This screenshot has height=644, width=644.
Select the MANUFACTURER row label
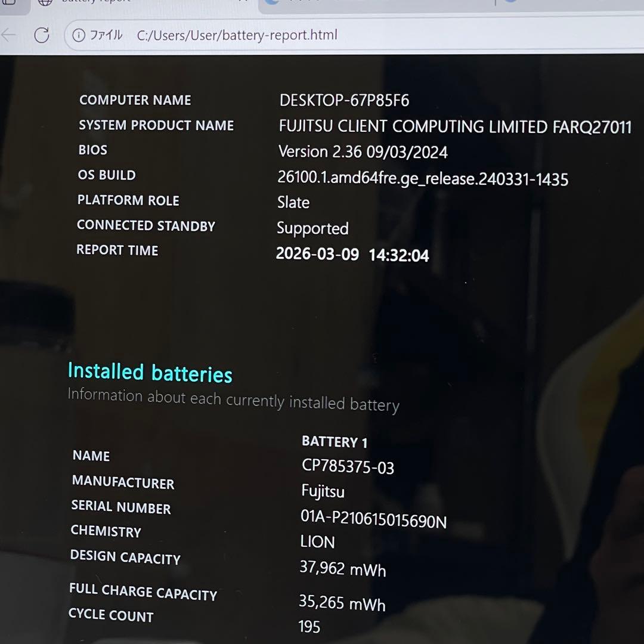click(x=123, y=482)
